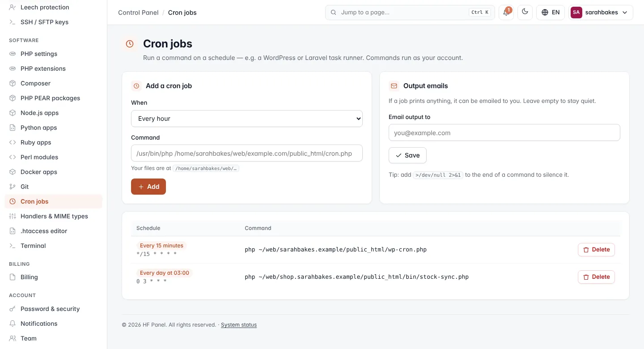Click the .htaccess editor file icon

click(13, 231)
